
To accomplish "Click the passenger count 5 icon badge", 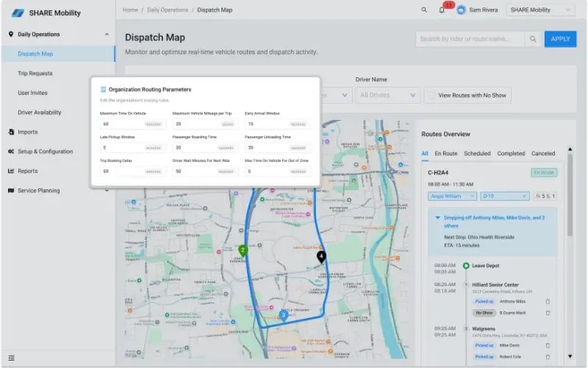I will coord(540,196).
